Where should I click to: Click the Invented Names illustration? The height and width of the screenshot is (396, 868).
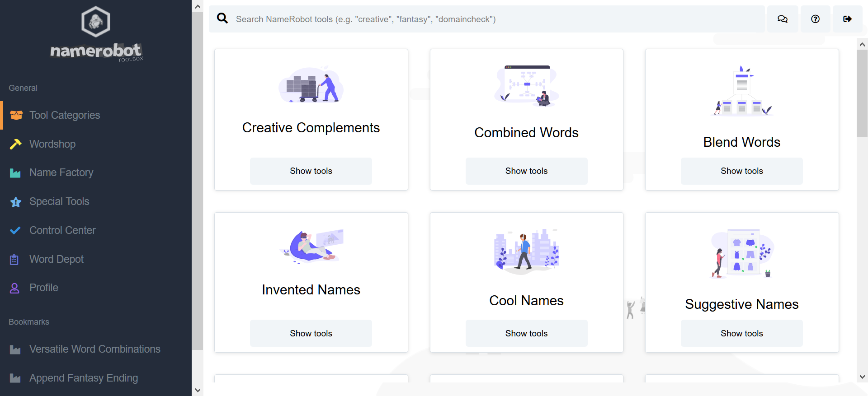click(311, 247)
